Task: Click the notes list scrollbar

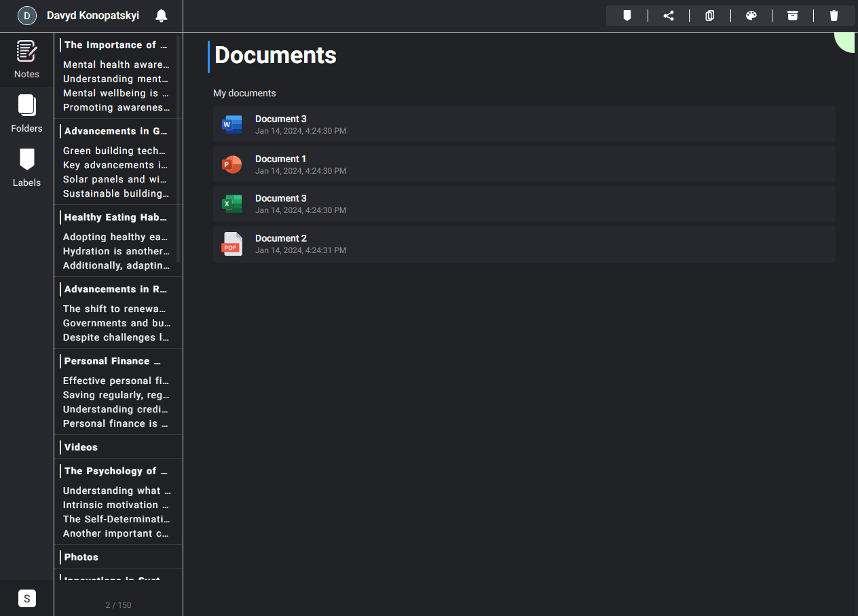Action: tap(179, 149)
